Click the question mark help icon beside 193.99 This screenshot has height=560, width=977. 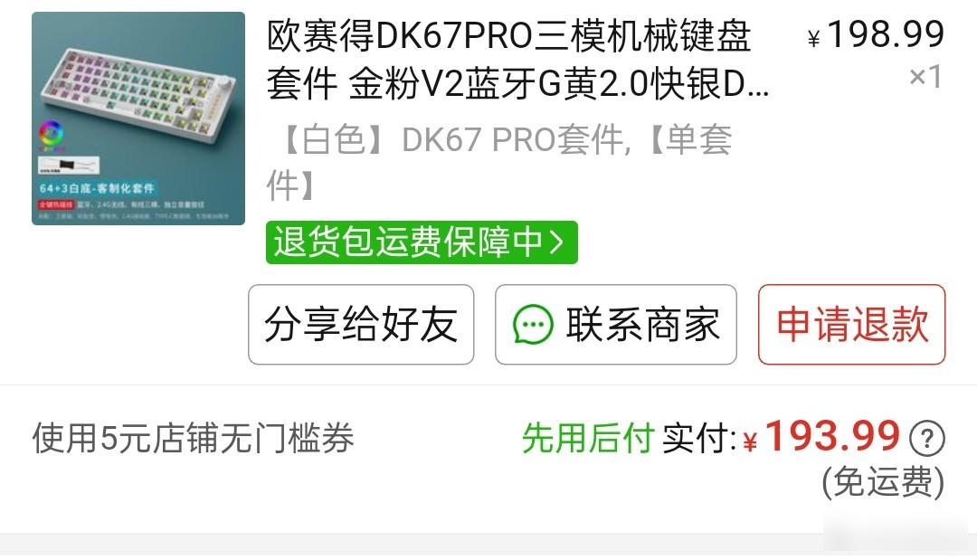pyautogui.click(x=926, y=439)
